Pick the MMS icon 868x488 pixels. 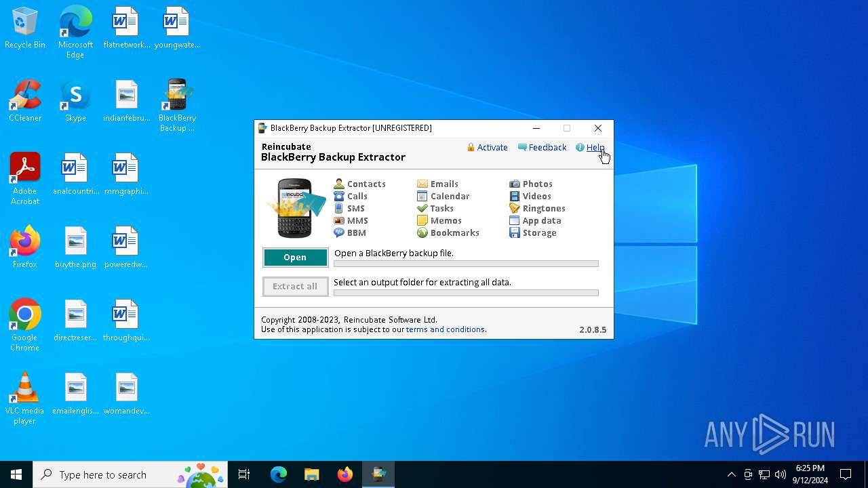339,220
